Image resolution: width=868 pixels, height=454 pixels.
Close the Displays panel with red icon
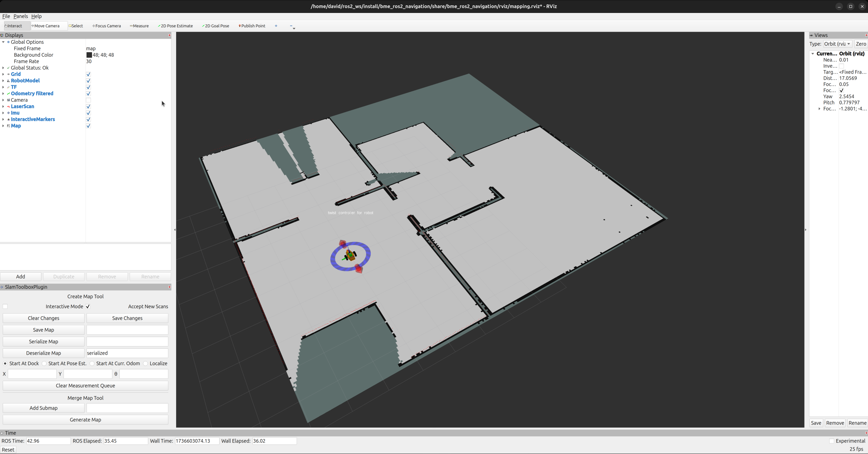[x=169, y=35]
